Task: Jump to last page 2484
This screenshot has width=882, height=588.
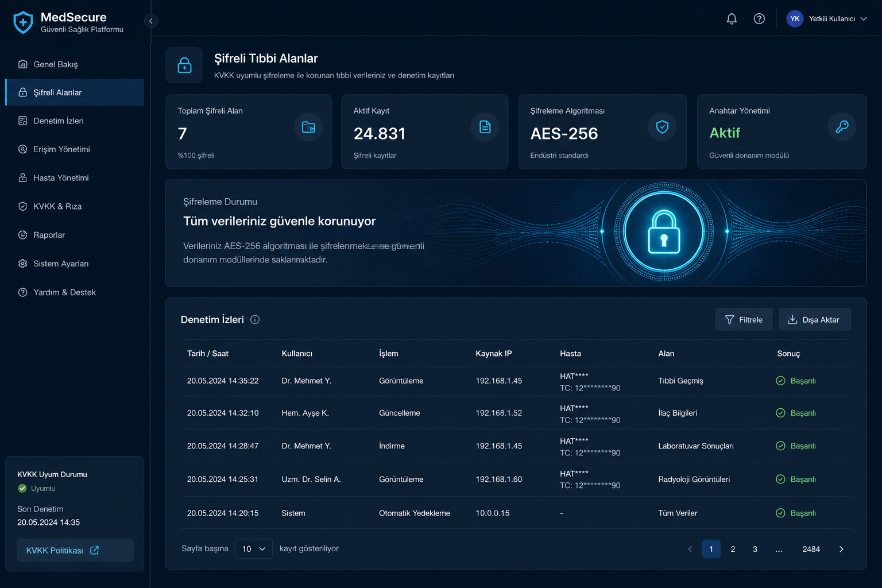Action: (811, 550)
